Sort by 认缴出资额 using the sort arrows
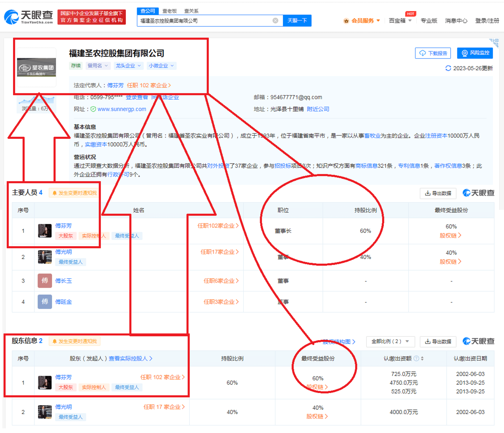 click(x=422, y=358)
